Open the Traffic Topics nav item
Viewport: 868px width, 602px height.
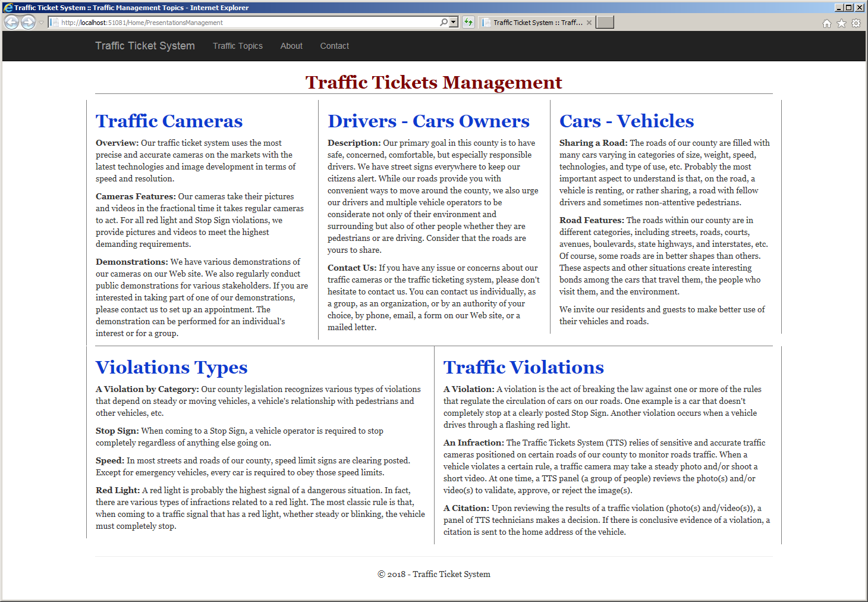pos(238,46)
